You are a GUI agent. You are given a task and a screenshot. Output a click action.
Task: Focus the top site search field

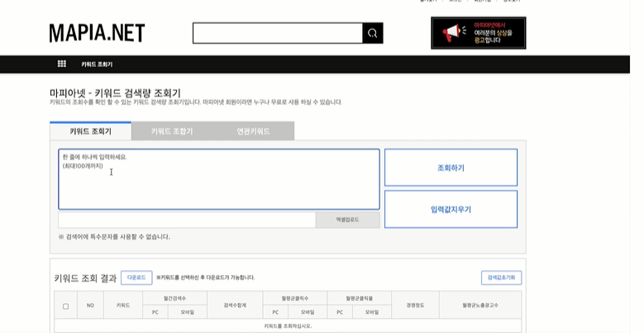point(278,33)
